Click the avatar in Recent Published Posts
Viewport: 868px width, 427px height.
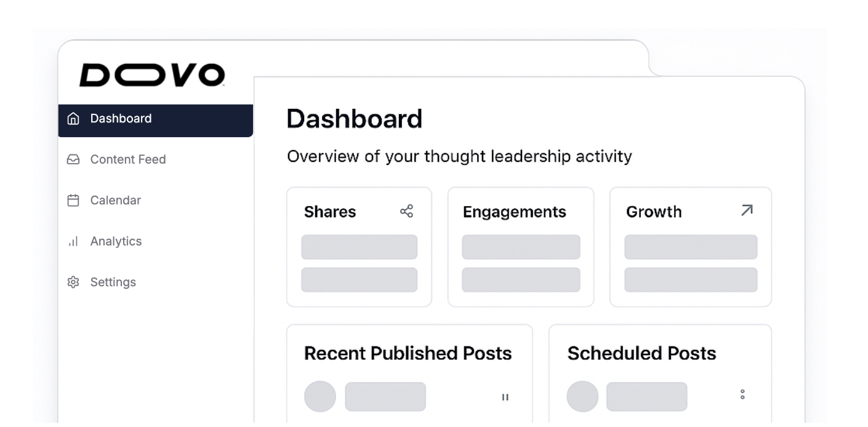(319, 397)
